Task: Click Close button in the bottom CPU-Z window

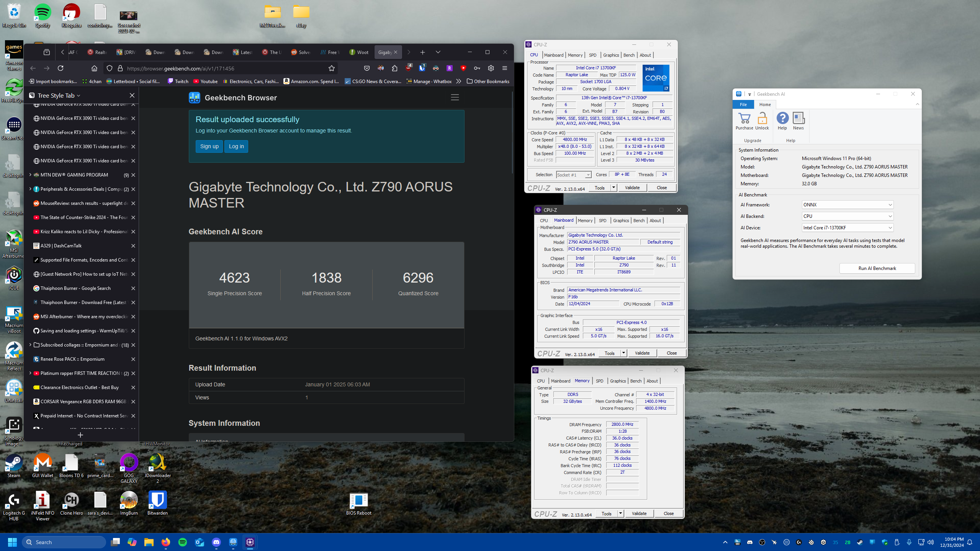Action: click(x=669, y=513)
